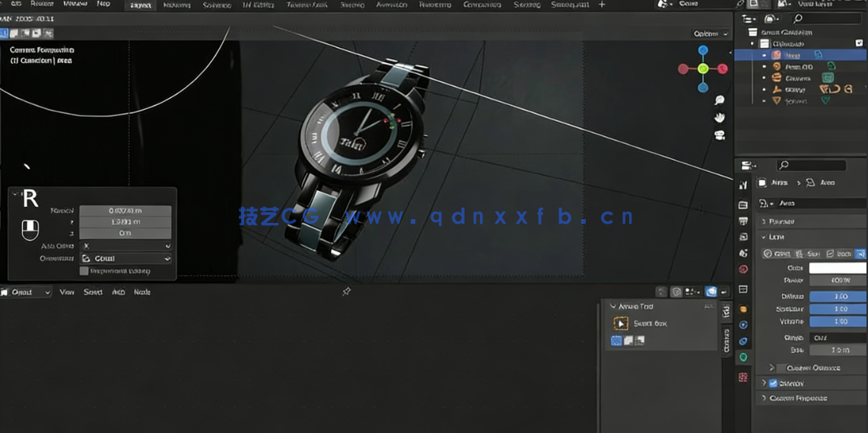The image size is (868, 433).
Task: Click the Specular value slider
Action: 838,309
